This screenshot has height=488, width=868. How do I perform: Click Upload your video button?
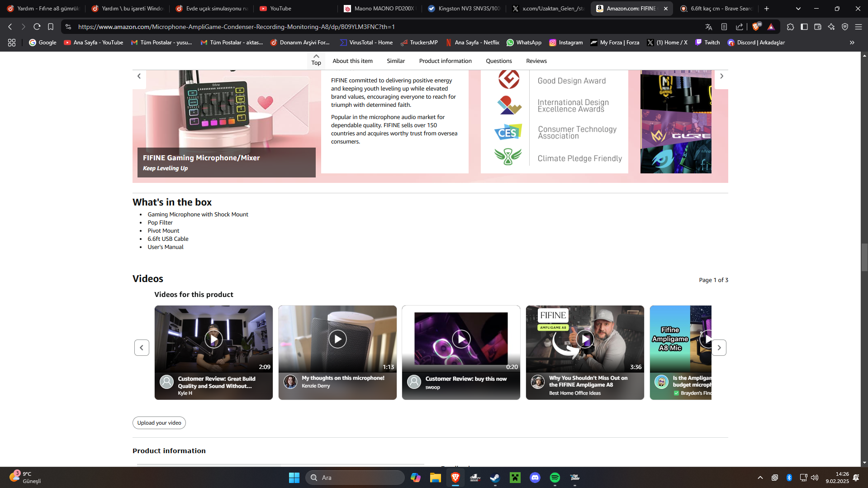click(x=159, y=423)
